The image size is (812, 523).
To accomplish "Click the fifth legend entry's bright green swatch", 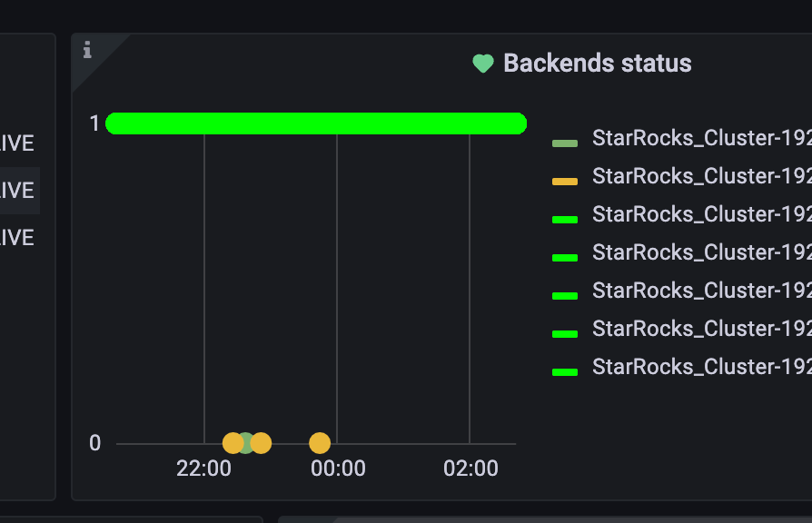I will [x=565, y=297].
